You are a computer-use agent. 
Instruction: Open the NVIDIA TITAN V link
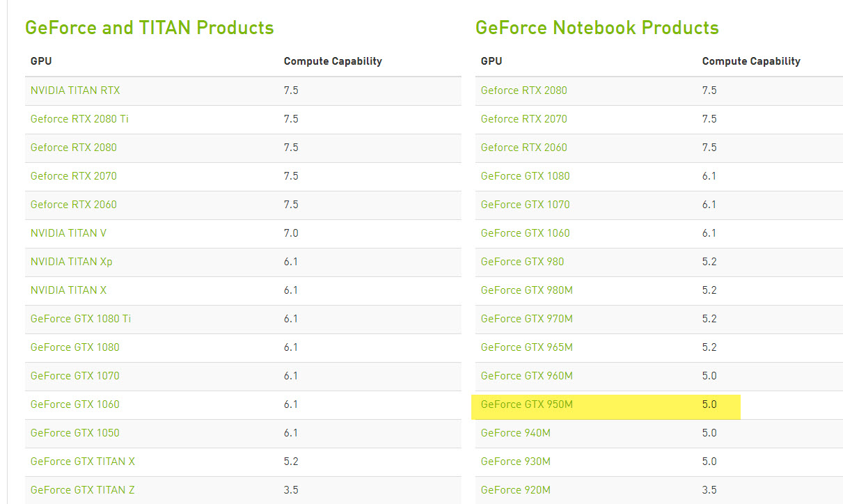(68, 233)
